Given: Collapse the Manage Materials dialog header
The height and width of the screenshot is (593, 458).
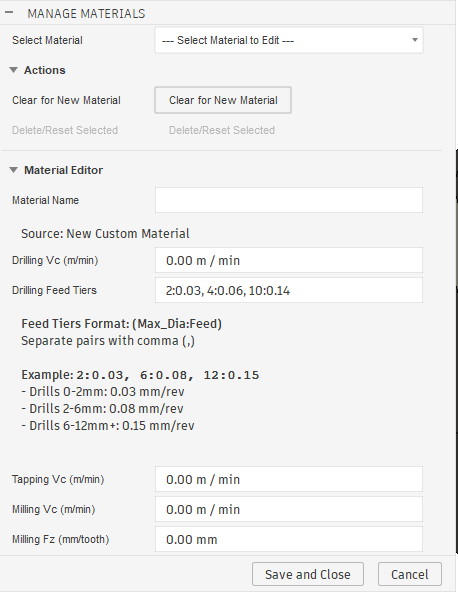Looking at the screenshot, I should [9, 13].
